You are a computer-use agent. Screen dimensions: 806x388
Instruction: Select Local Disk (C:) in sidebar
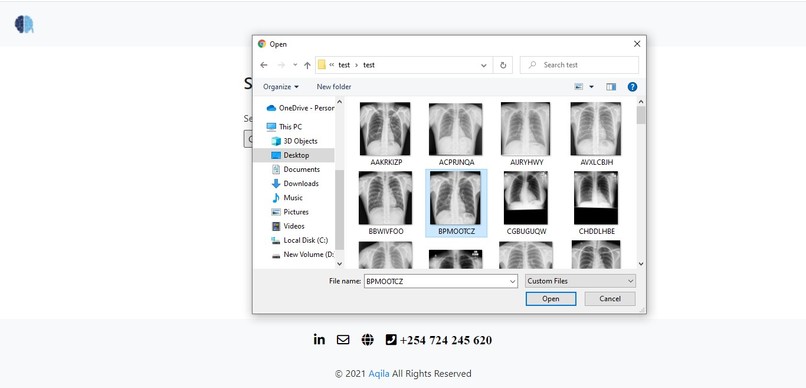pos(300,240)
